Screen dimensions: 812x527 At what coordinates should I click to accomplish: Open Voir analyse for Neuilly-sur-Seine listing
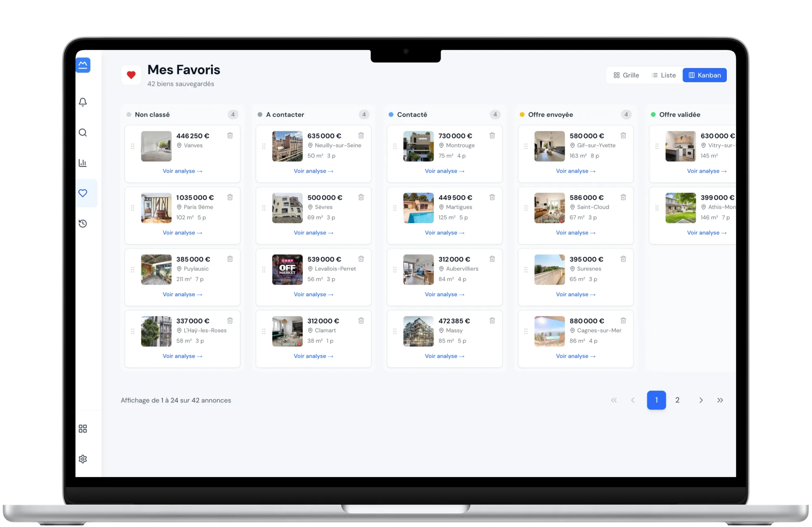pos(314,171)
